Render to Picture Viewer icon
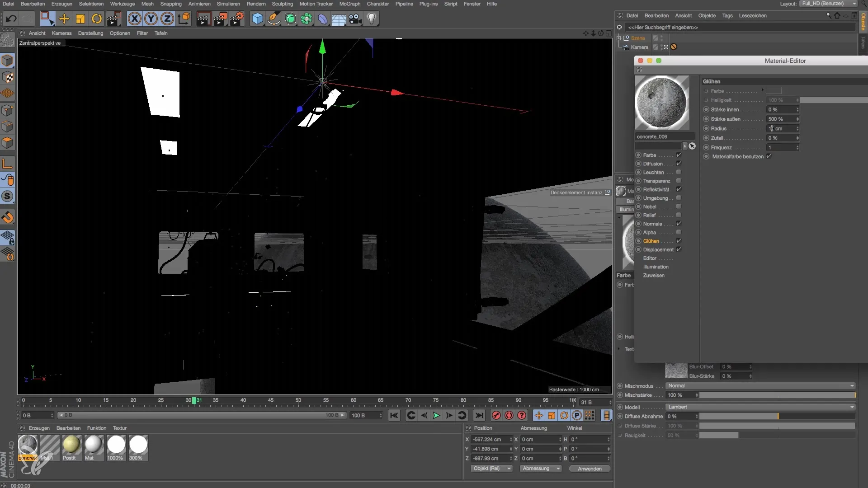 click(220, 19)
